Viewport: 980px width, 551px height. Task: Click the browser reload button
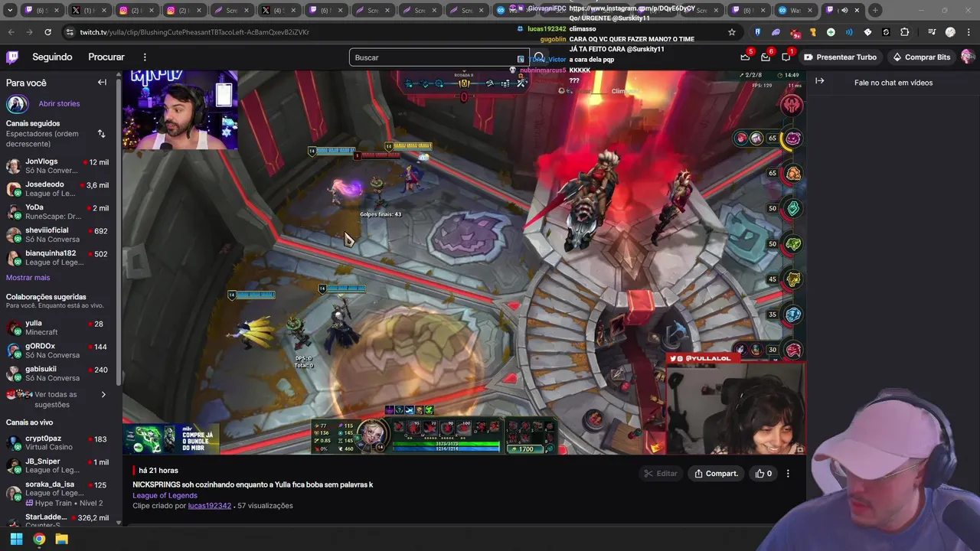[47, 32]
